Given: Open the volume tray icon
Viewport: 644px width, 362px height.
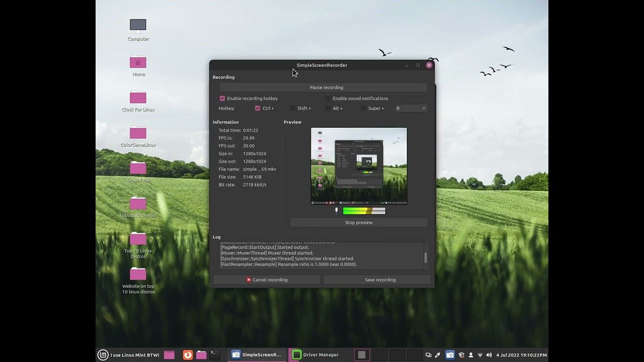Looking at the screenshot, I should pyautogui.click(x=489, y=355).
